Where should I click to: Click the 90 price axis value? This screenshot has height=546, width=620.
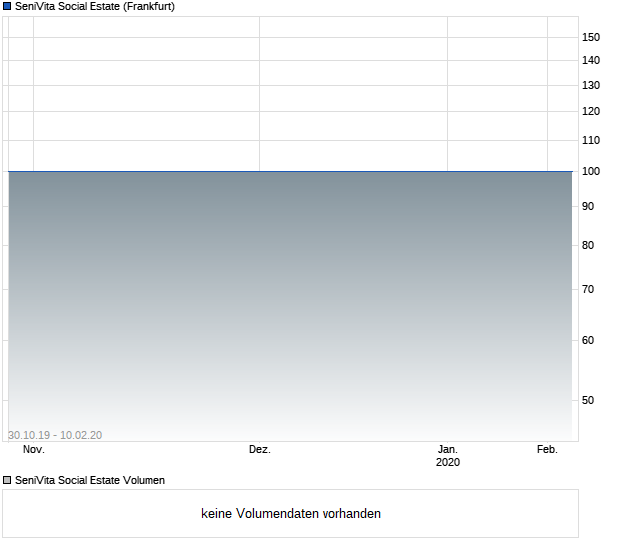tap(588, 206)
